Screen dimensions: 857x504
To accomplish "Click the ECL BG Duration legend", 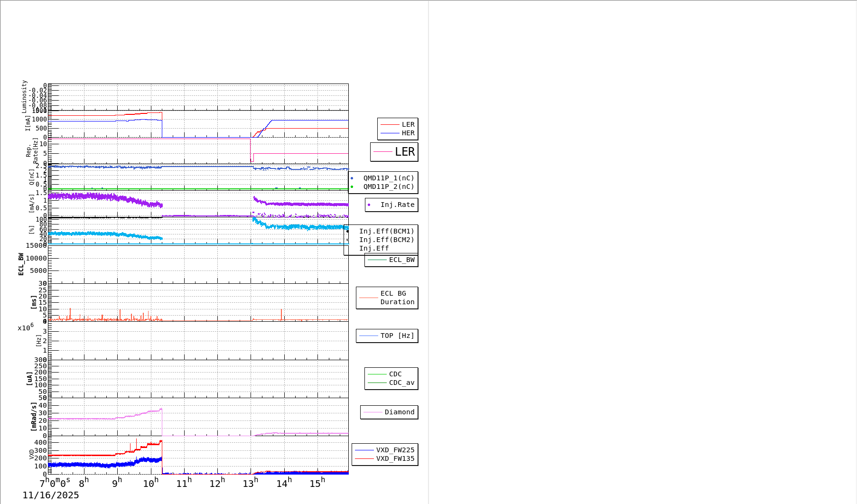I will pyautogui.click(x=387, y=298).
